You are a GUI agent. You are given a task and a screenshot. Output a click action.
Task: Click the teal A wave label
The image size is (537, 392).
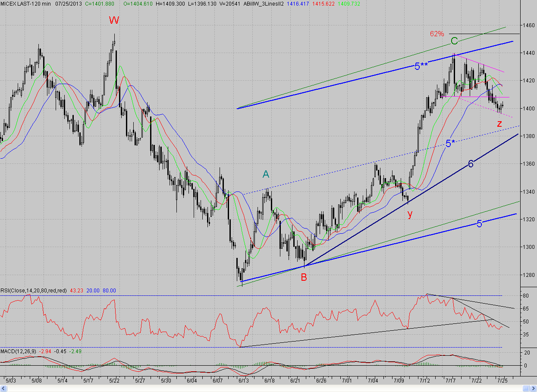266,174
